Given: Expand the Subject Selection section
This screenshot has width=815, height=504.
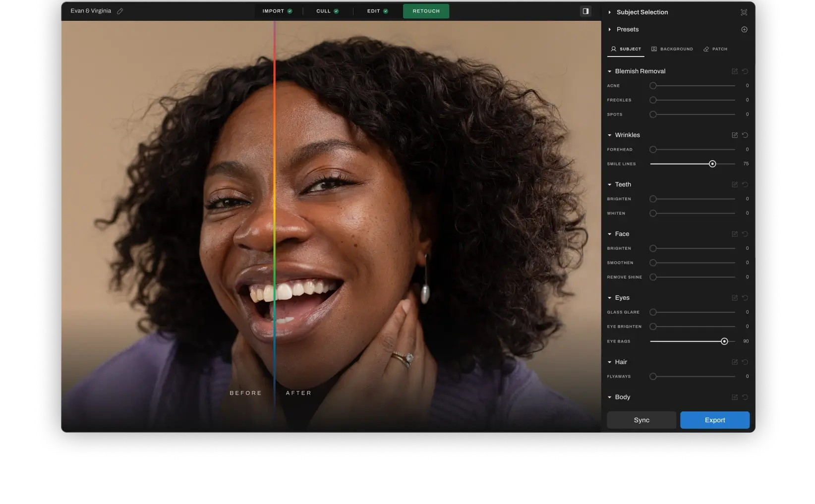Looking at the screenshot, I should click(x=610, y=12).
